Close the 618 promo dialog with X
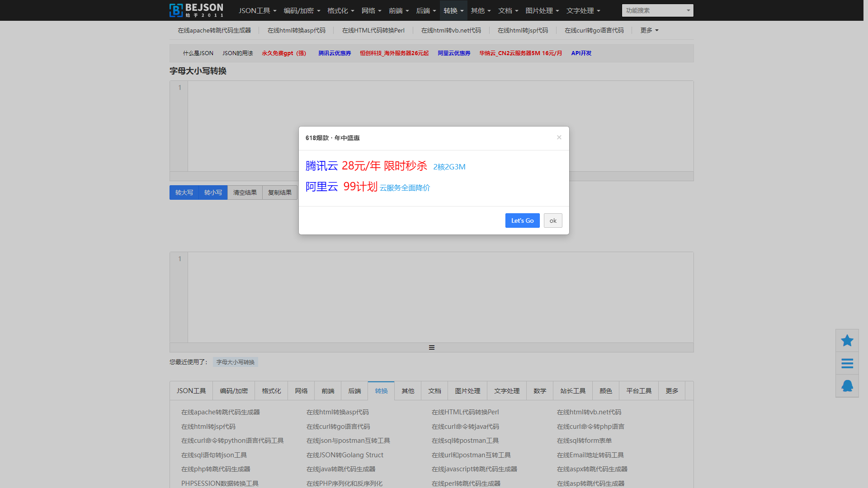Viewport: 868px width, 488px height. (559, 137)
